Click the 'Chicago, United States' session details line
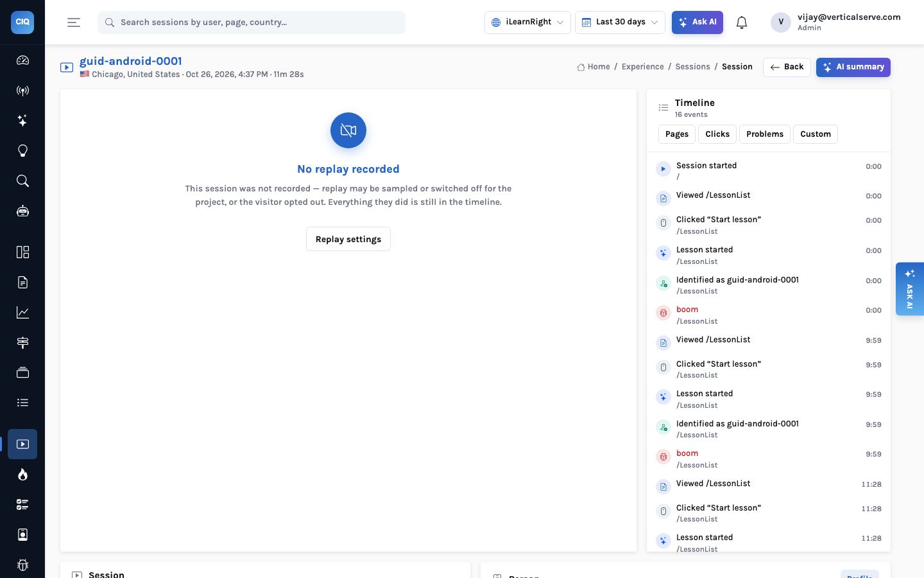Screen dimensions: 924x578 (192, 74)
